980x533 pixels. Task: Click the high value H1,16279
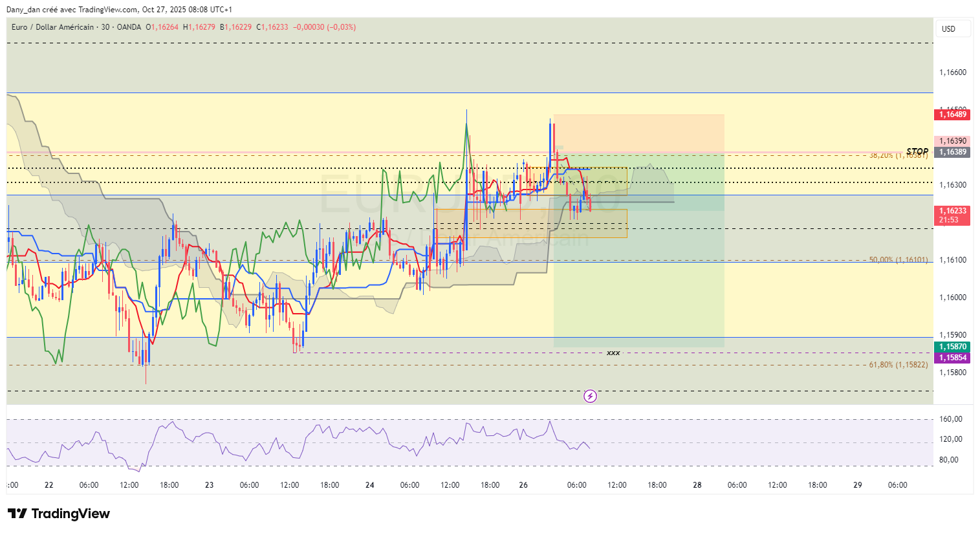click(199, 27)
